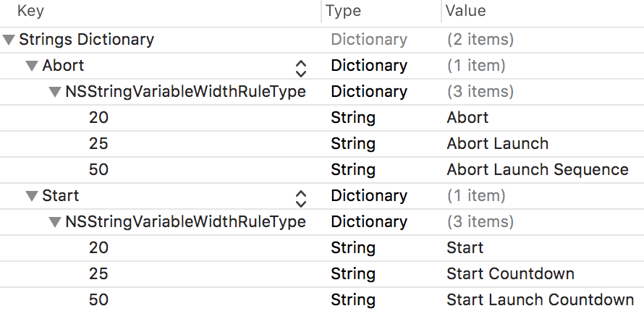Select the "Abort Launch Sequence" value cell

tap(538, 170)
